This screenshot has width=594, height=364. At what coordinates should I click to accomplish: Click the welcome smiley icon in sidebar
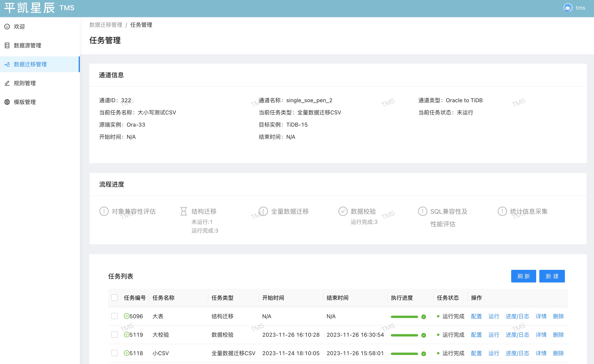[7, 27]
